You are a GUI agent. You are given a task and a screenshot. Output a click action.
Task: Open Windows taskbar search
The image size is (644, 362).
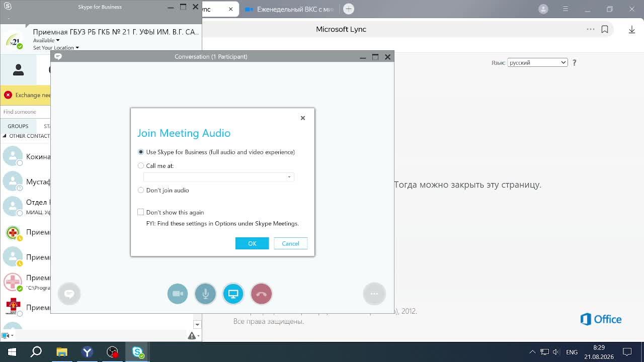[36, 352]
